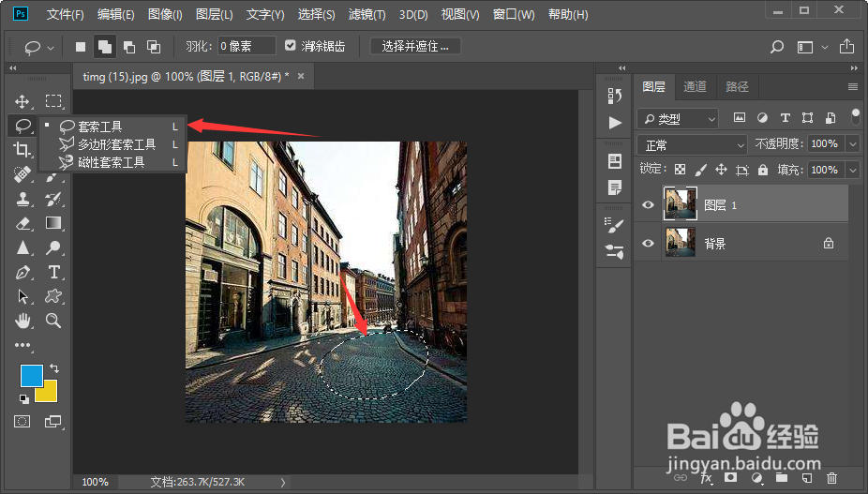The width and height of the screenshot is (868, 494).
Task: Toggle lock image pixels brush icon
Action: [700, 170]
